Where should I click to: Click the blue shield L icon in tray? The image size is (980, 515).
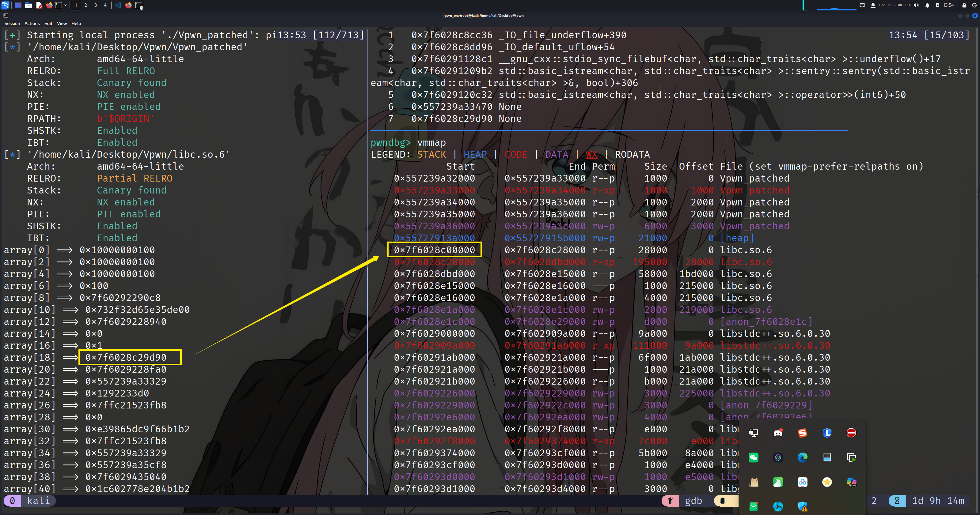coord(827,433)
